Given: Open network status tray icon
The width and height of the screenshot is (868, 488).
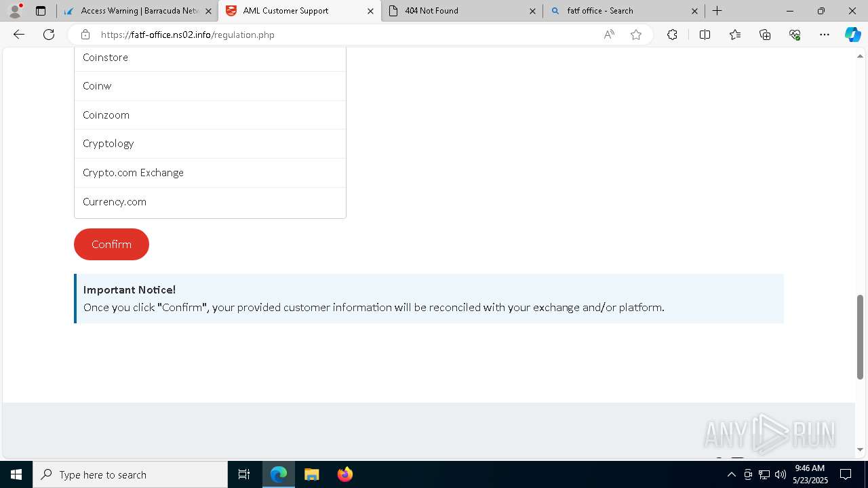Looking at the screenshot, I should tap(764, 474).
